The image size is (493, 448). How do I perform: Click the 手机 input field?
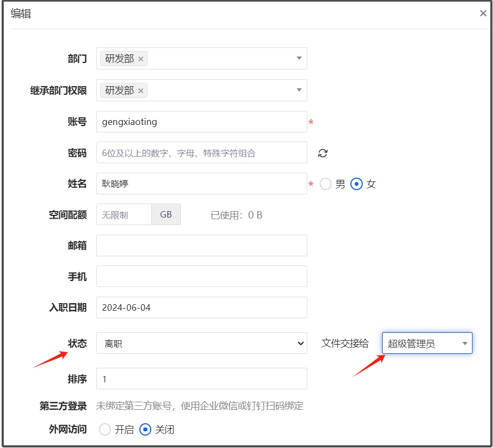coord(201,276)
